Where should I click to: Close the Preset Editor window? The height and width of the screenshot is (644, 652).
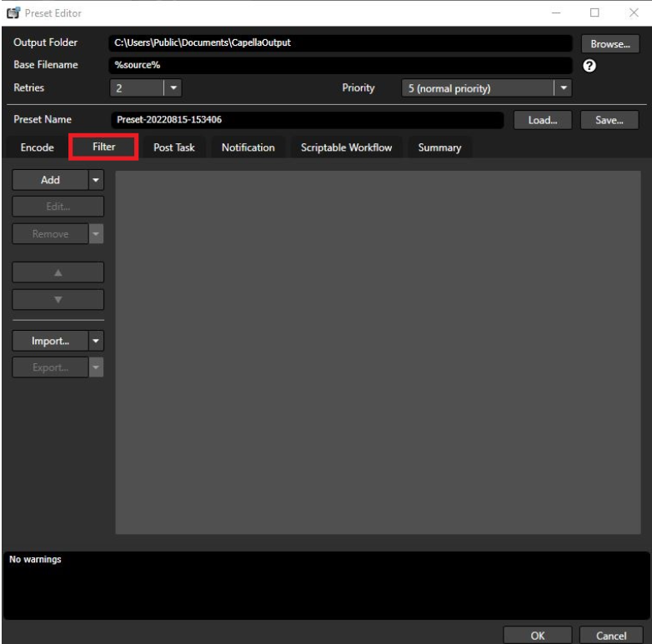634,12
